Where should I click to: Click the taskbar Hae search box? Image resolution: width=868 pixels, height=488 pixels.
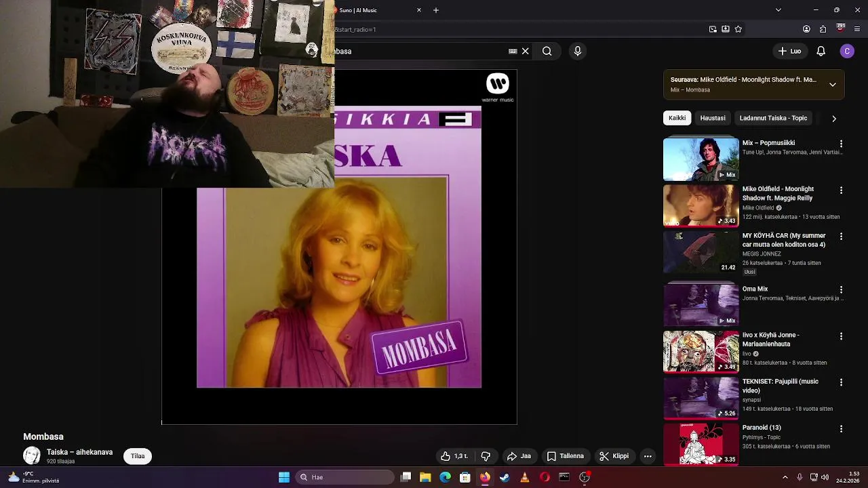pos(345,477)
